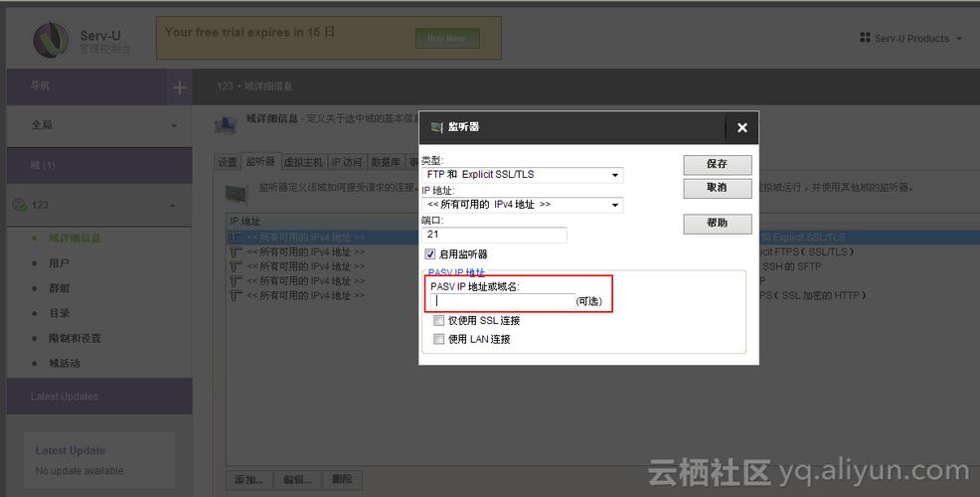The width and height of the screenshot is (980, 497).
Task: Open the 类型 dropdown (FTP 和 Explicit SSL/TLS)
Action: (523, 175)
